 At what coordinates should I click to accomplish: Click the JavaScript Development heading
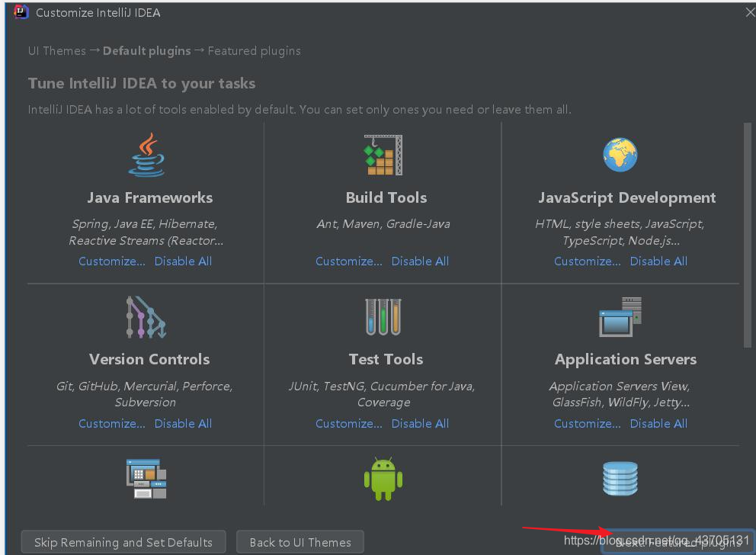(x=626, y=197)
